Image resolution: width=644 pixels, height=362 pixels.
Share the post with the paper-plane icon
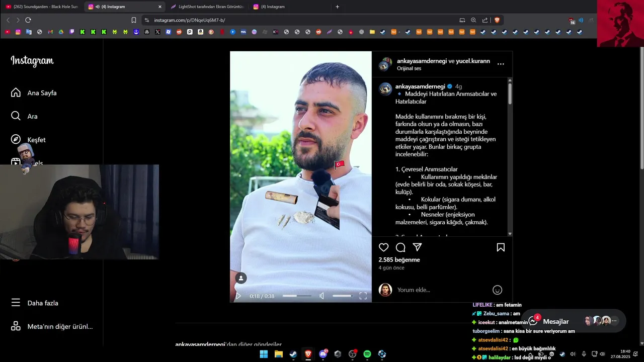pyautogui.click(x=417, y=247)
